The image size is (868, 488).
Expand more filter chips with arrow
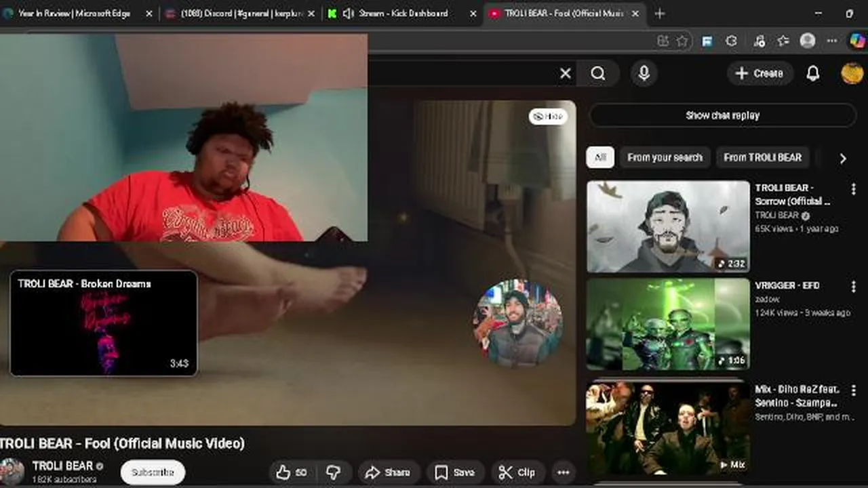tap(843, 159)
